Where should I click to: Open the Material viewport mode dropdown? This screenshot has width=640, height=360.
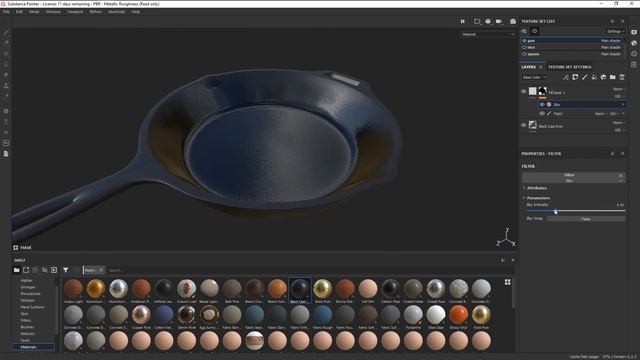pos(488,34)
